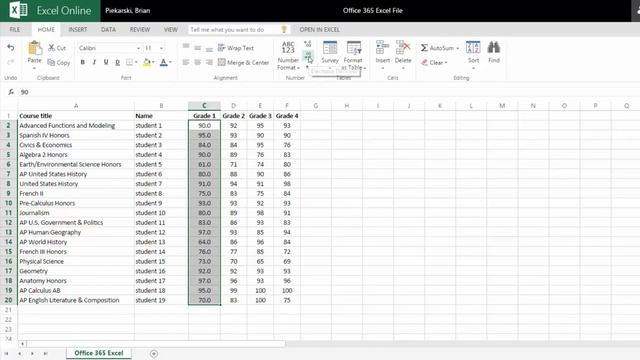Add a new sheet with plus icon
Viewport: 640px width, 360px height.
[154, 353]
